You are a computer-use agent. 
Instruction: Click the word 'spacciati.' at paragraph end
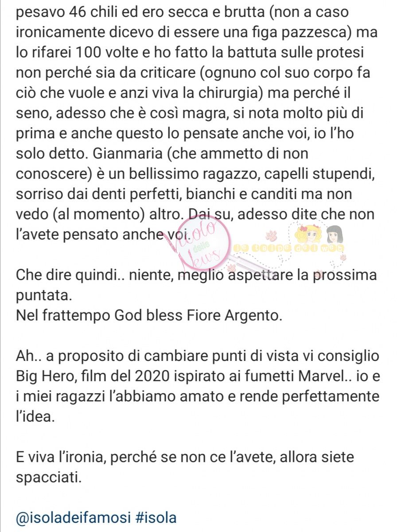point(48,477)
